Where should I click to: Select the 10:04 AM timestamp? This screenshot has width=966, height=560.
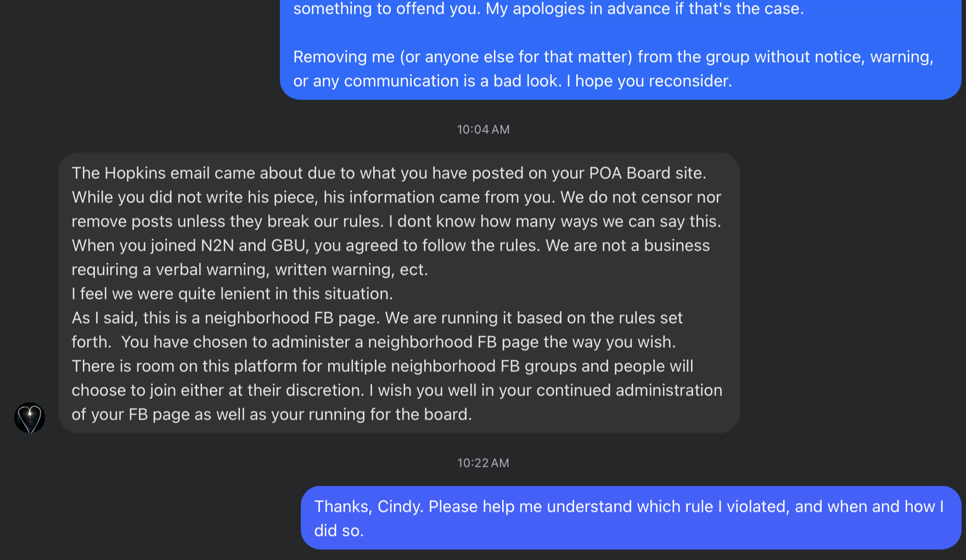tap(483, 129)
